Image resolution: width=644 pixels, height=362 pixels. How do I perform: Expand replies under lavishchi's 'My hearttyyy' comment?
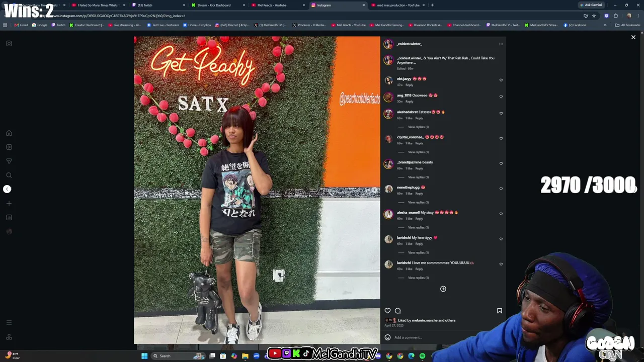click(x=418, y=252)
